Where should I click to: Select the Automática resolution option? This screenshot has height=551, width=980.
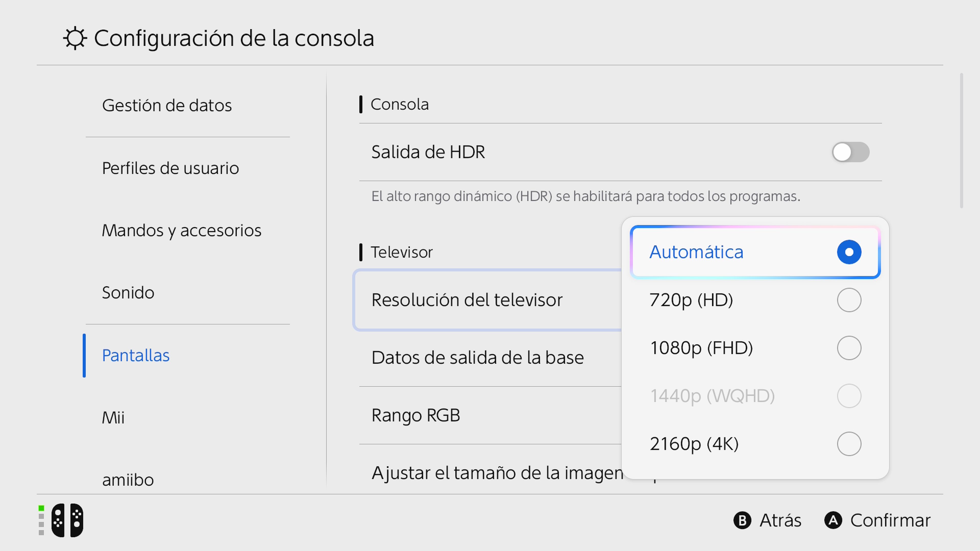755,252
